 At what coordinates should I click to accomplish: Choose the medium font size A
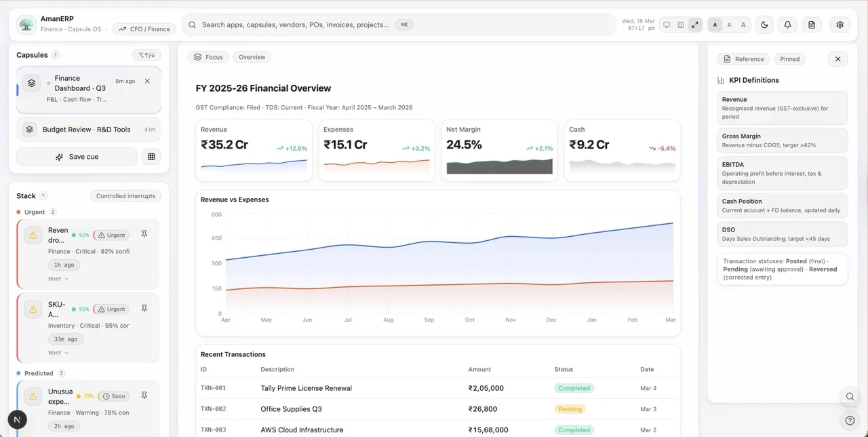click(729, 24)
